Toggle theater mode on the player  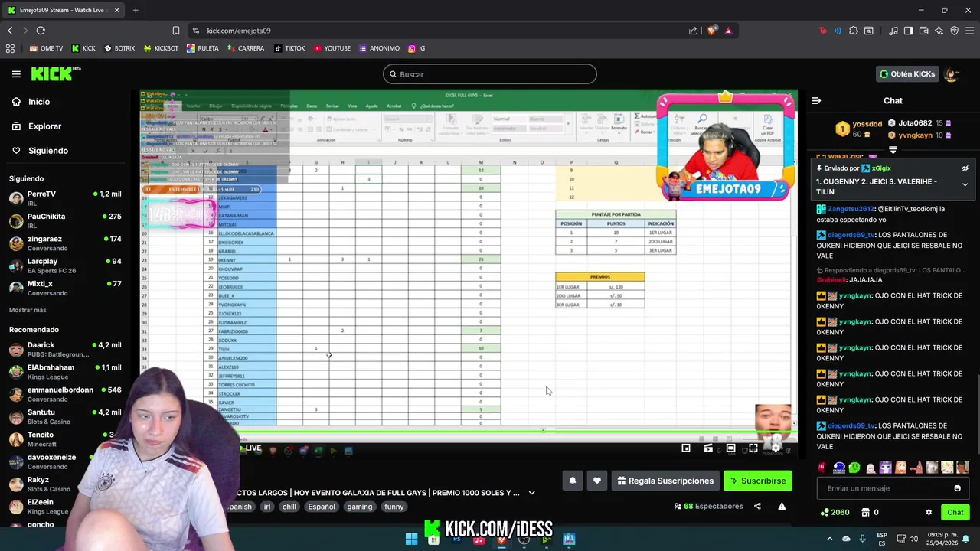[x=730, y=448]
